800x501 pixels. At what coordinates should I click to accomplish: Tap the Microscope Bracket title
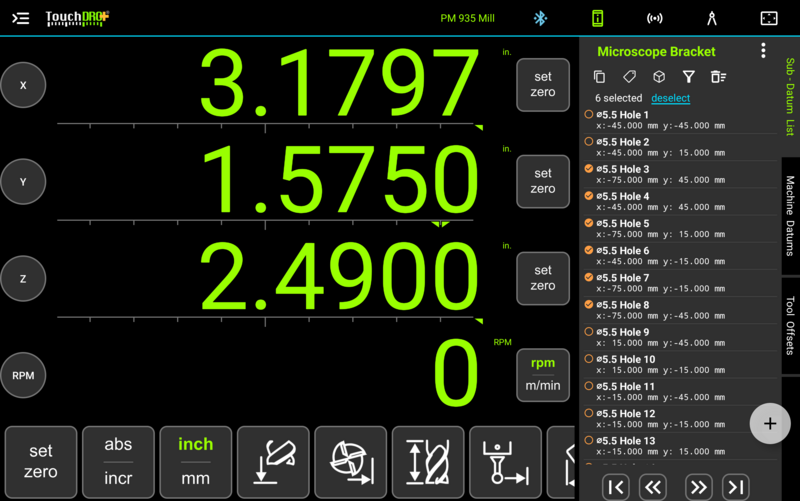click(x=656, y=52)
